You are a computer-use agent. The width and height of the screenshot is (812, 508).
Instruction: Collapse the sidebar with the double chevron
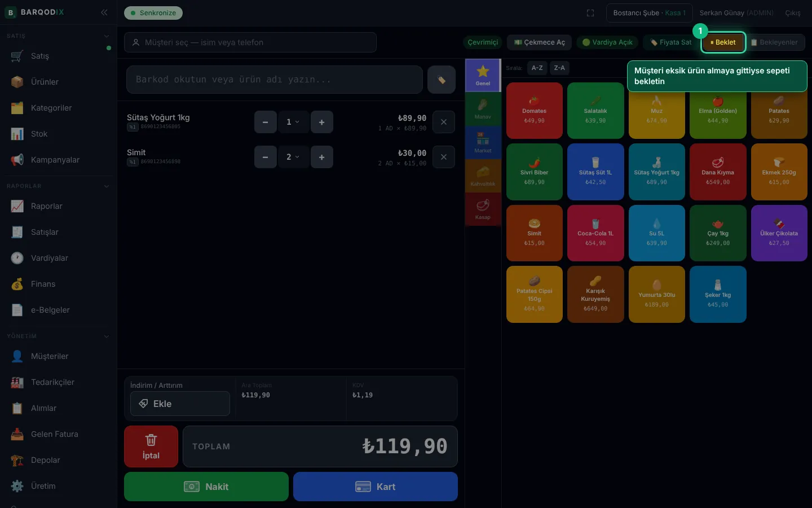104,12
